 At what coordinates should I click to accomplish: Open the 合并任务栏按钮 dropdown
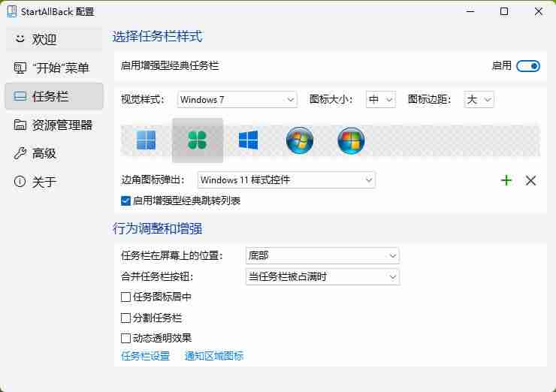click(322, 276)
